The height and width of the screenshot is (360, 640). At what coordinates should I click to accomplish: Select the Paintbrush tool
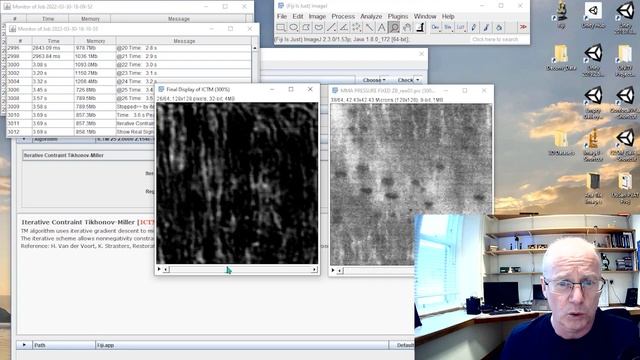[486, 27]
